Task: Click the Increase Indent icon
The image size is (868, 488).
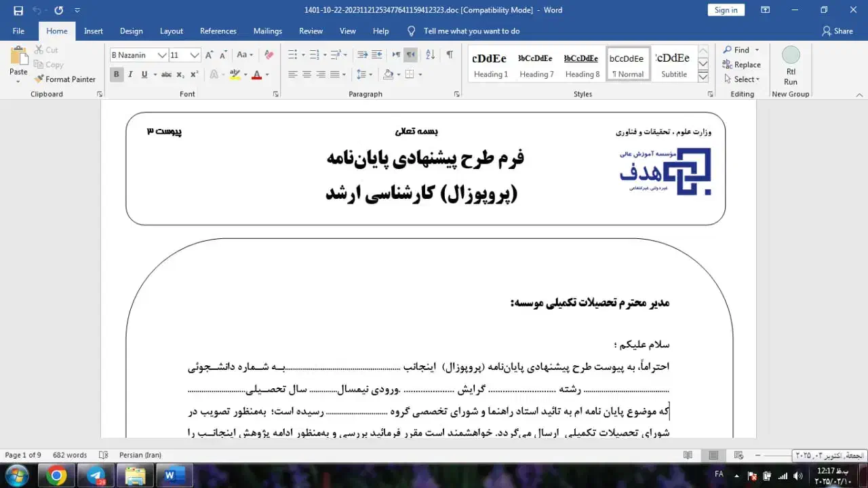Action: 377,55
